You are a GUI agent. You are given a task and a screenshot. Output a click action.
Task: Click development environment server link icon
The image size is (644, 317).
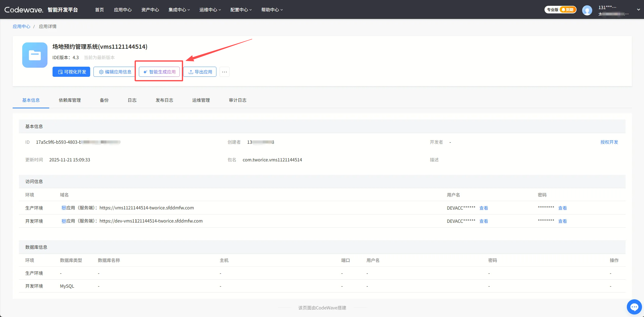point(64,221)
